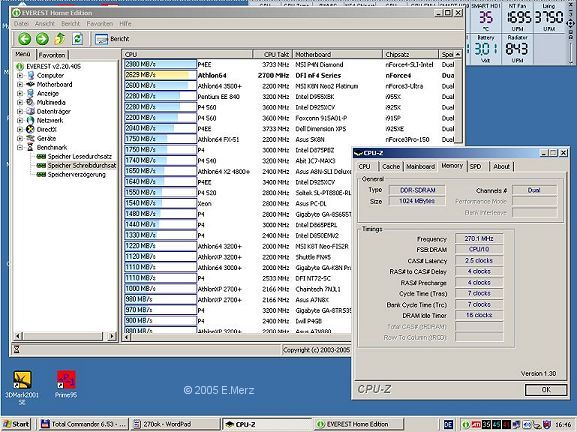Expand the Anzeige tree node

click(x=20, y=93)
